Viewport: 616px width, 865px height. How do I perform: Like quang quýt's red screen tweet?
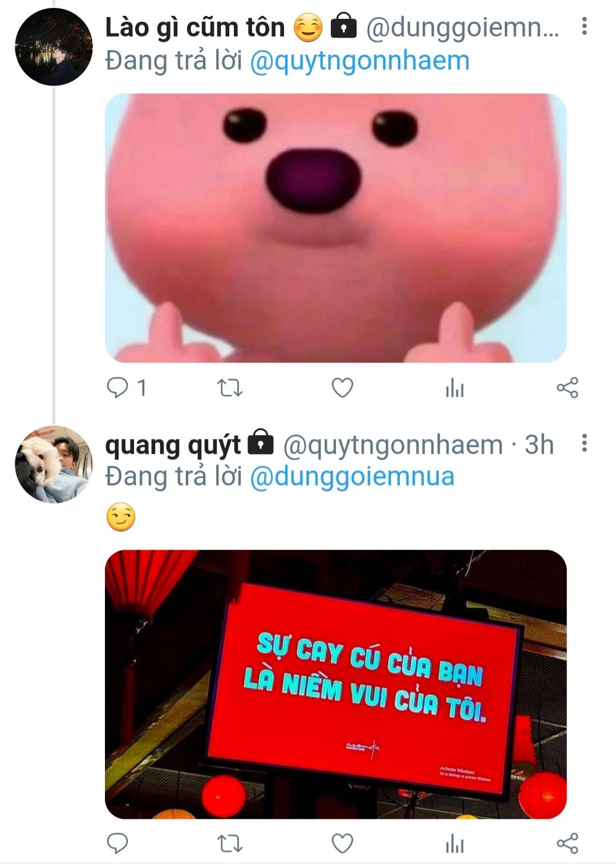(342, 843)
